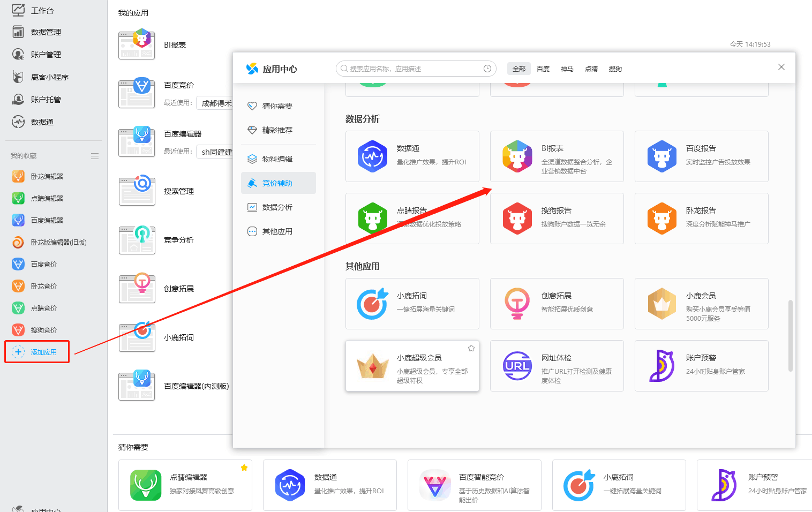Open 搜狗竞价 from favorites list
Viewport: 812px width, 512px height.
tap(34, 330)
